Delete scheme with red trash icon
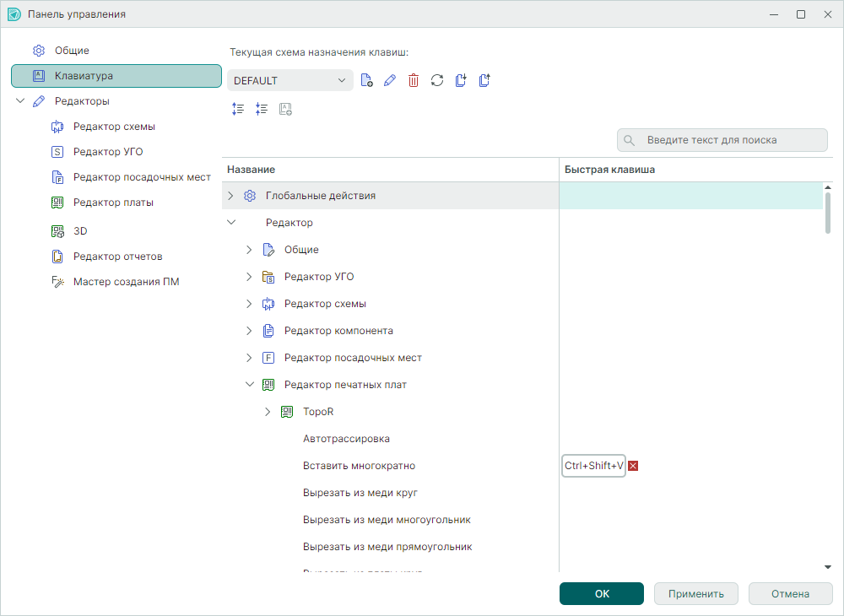 (x=414, y=81)
